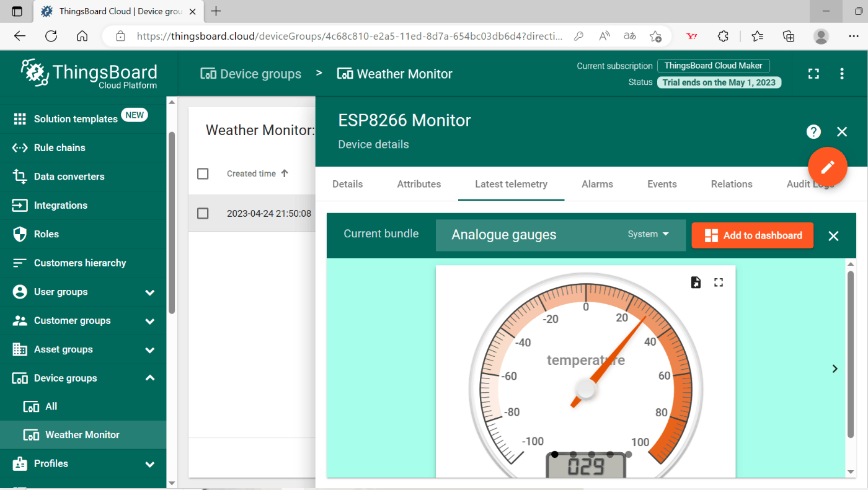Click the 2023-04-24 21:50:08 cell

click(x=269, y=213)
